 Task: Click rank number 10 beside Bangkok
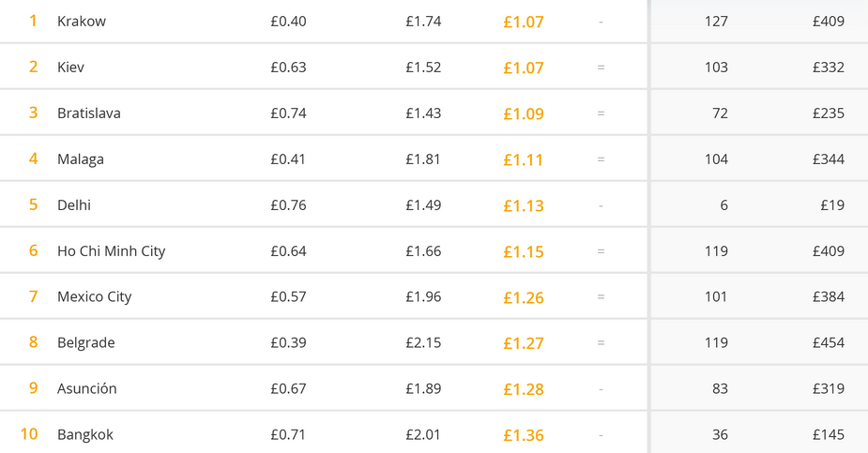29,434
